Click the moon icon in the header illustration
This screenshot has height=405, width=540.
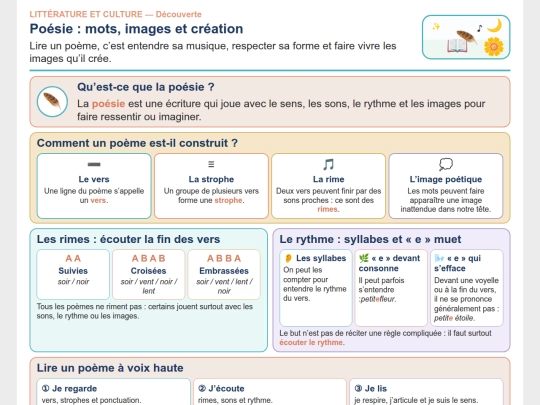(495, 25)
